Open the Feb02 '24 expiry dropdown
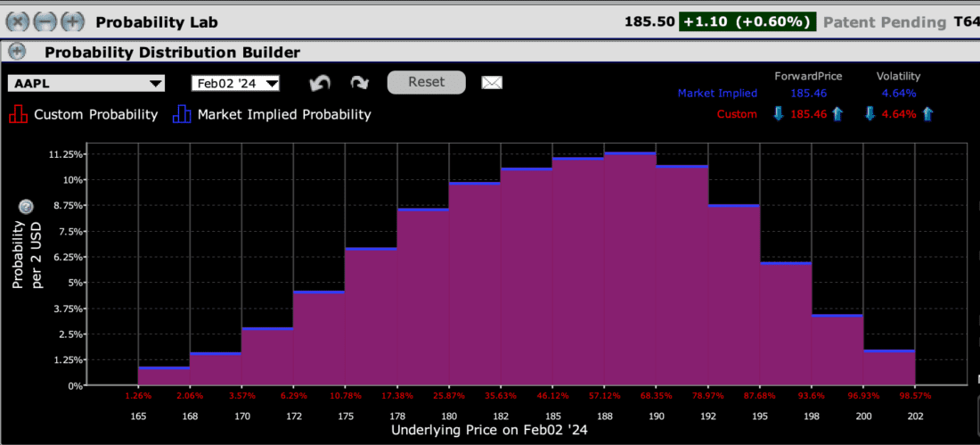The width and height of the screenshot is (980, 445). click(235, 83)
